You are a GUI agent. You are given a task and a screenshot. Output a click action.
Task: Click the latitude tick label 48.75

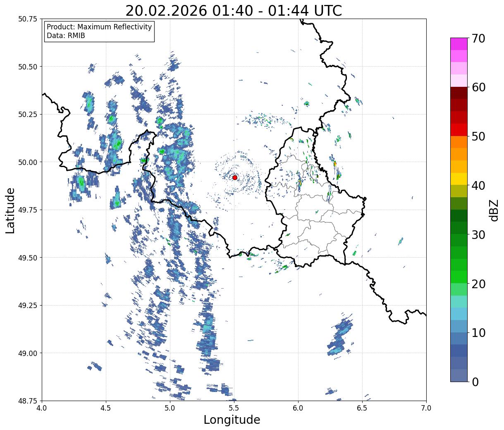[x=28, y=401]
